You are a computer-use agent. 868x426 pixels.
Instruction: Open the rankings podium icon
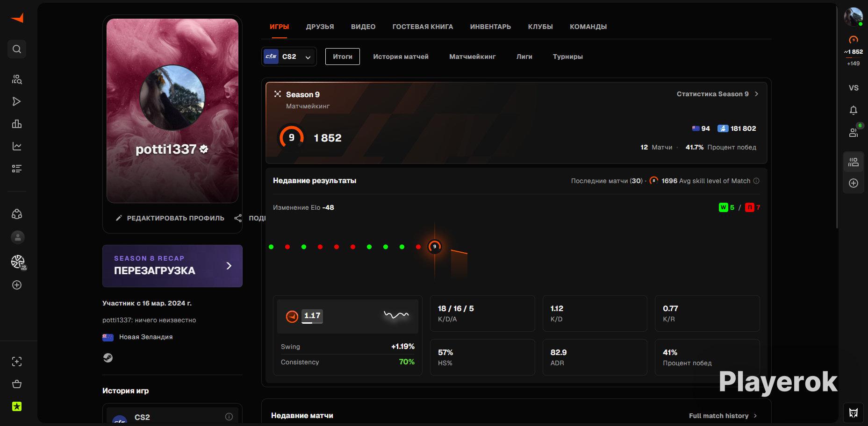(17, 124)
